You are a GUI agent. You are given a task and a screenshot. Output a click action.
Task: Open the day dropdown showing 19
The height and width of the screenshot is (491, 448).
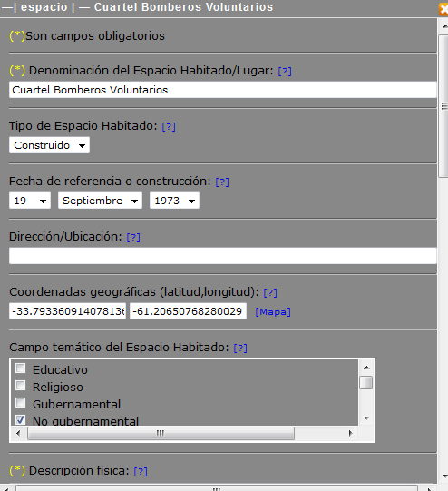pos(30,201)
